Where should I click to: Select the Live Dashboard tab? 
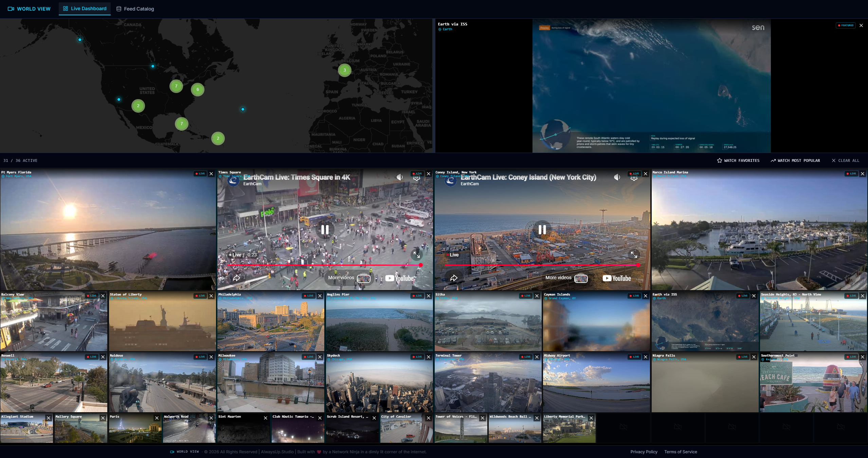point(85,9)
